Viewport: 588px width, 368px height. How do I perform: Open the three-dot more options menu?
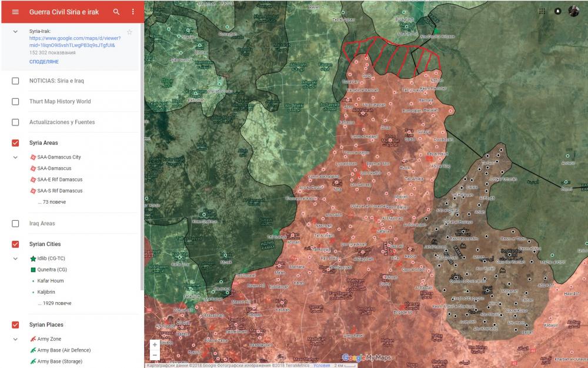(x=133, y=12)
